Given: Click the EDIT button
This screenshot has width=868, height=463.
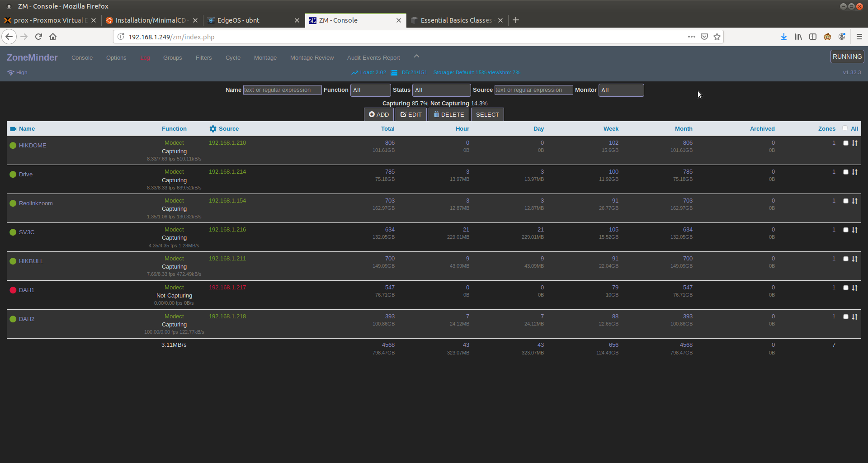Looking at the screenshot, I should pos(411,114).
